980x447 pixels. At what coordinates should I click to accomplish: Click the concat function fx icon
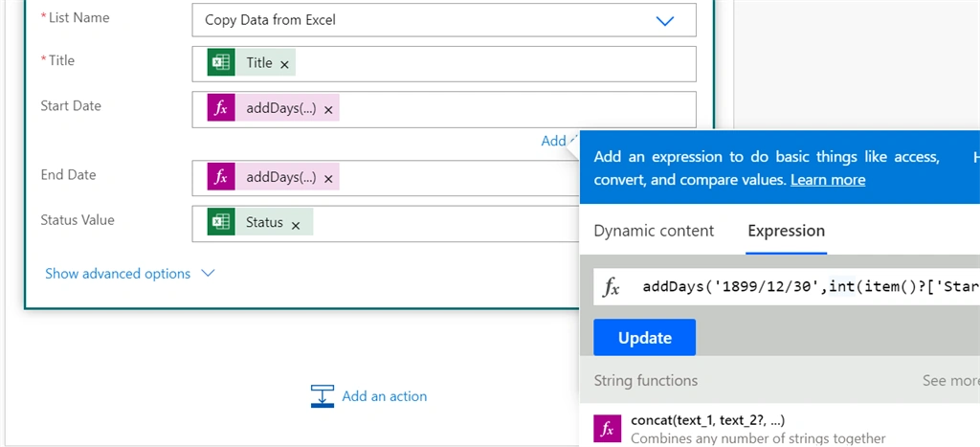click(x=608, y=429)
